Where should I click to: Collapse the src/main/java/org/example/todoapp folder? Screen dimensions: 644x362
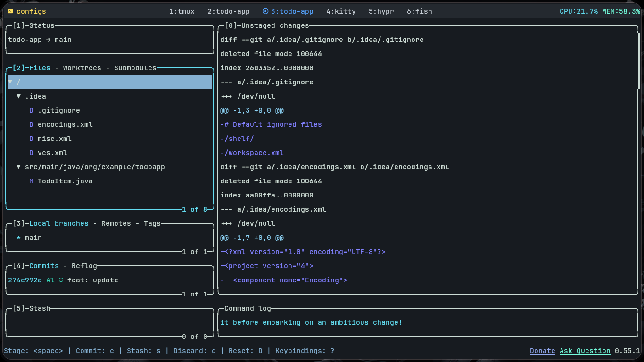point(19,167)
